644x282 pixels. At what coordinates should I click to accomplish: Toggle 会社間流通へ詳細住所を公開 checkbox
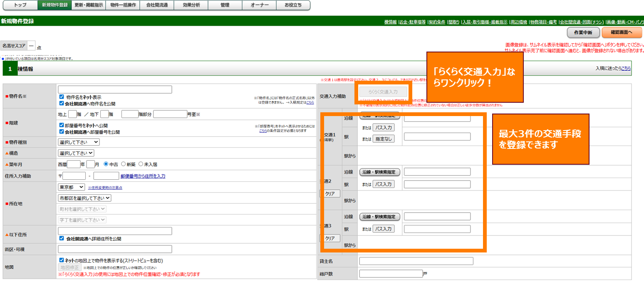tap(62, 239)
